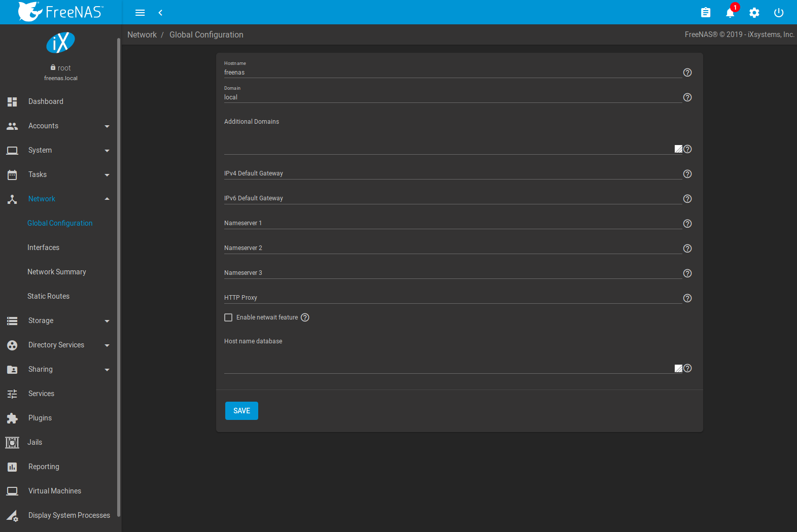Viewport: 797px width, 532px height.
Task: Click the FreeNAS logo in header
Action: tap(60, 12)
